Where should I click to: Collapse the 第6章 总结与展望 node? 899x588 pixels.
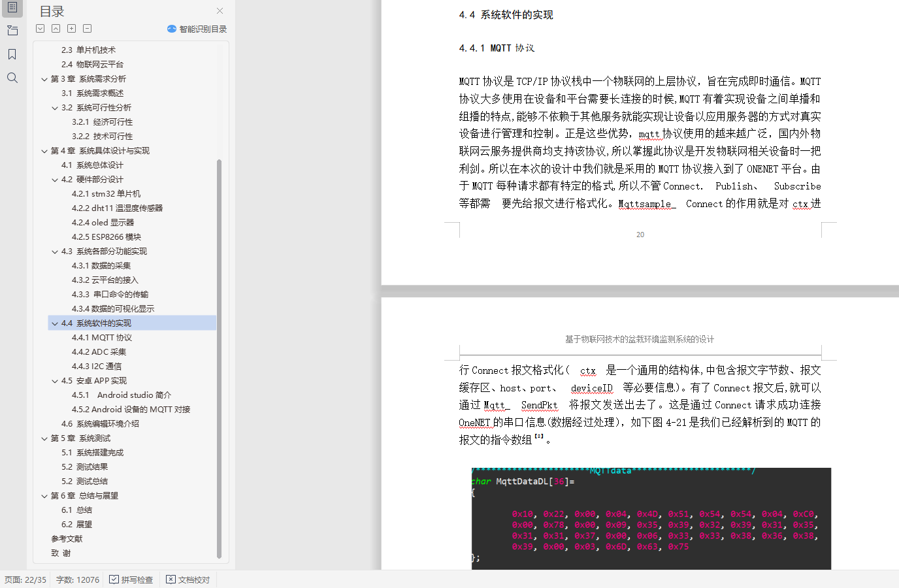click(44, 496)
